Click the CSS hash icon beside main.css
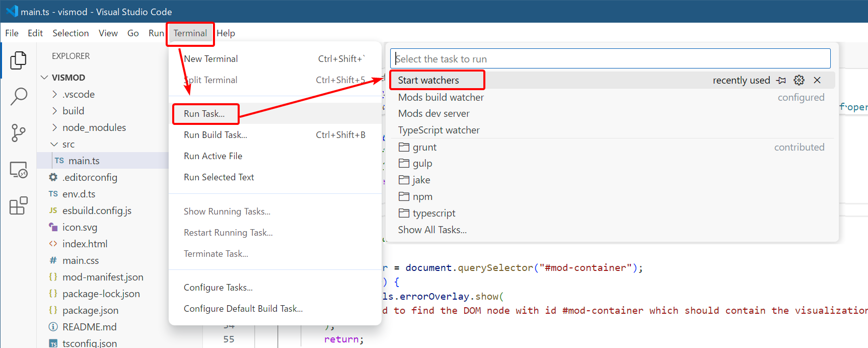This screenshot has height=348, width=868. point(53,260)
